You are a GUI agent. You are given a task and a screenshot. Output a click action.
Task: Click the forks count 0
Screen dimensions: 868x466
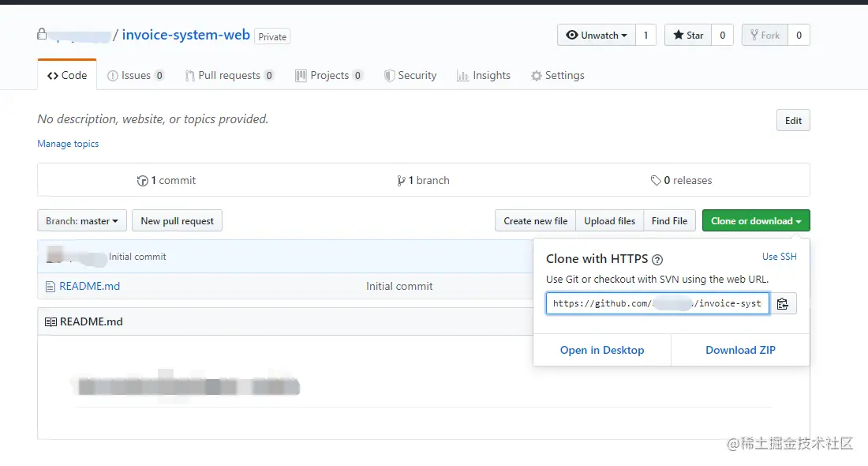click(x=799, y=35)
